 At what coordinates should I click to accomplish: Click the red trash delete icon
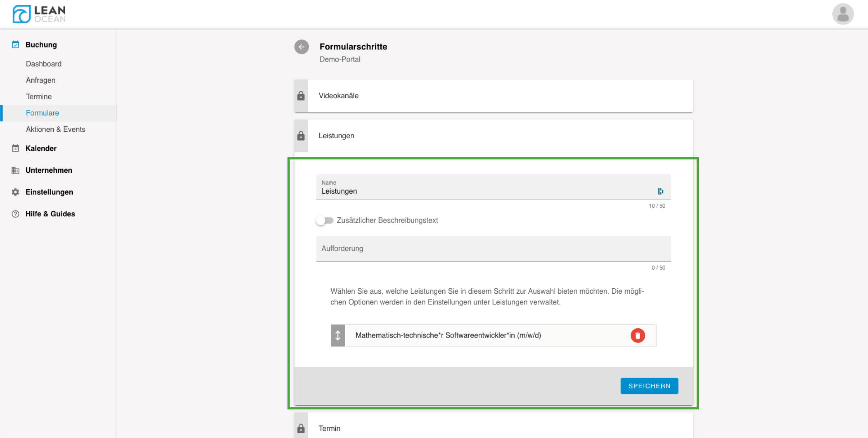637,335
